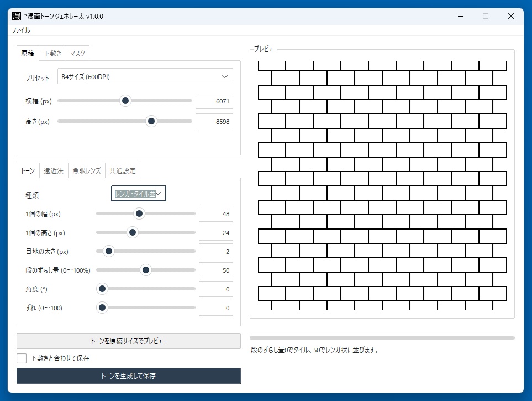532x401 pixels.
Task: Enable 下敷きと合わせて保存 checkbox
Action: click(22, 358)
